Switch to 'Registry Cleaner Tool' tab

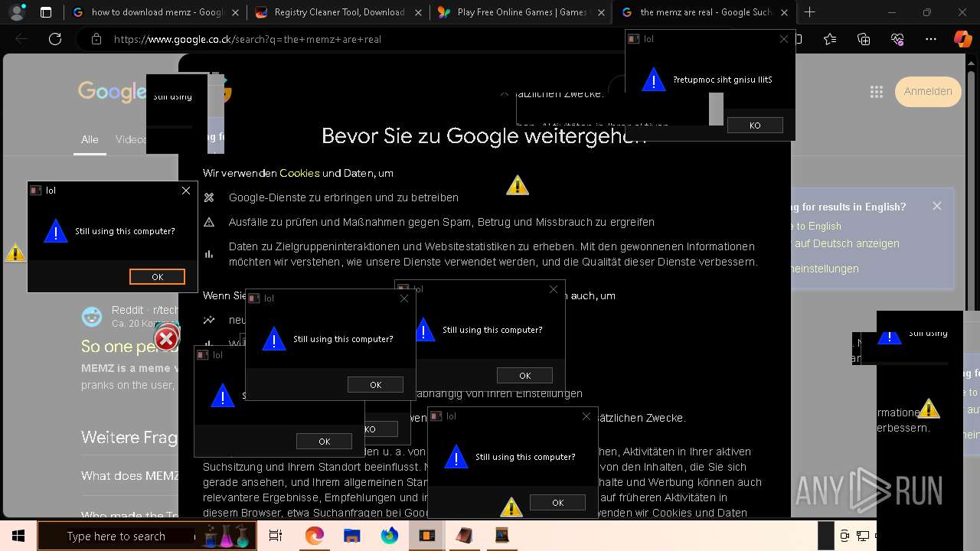[x=339, y=12]
